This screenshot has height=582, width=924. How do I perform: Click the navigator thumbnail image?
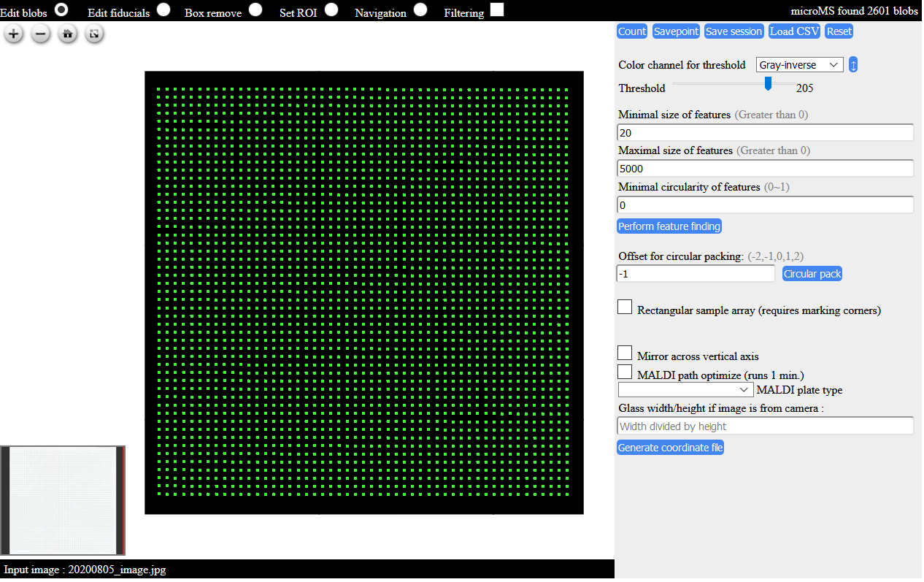coord(63,501)
